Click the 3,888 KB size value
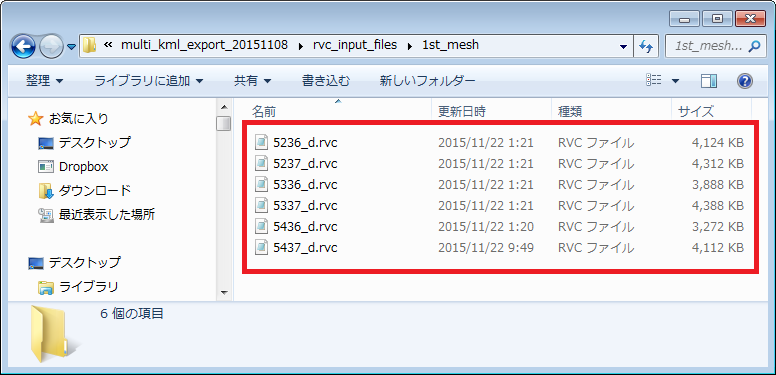The width and height of the screenshot is (776, 375). [717, 185]
